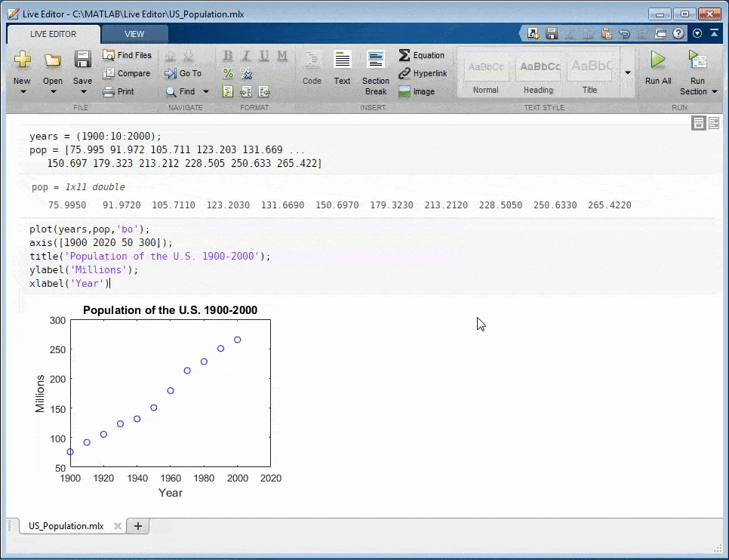Image resolution: width=729 pixels, height=560 pixels.
Task: Click the Compare files icon
Action: coord(126,73)
